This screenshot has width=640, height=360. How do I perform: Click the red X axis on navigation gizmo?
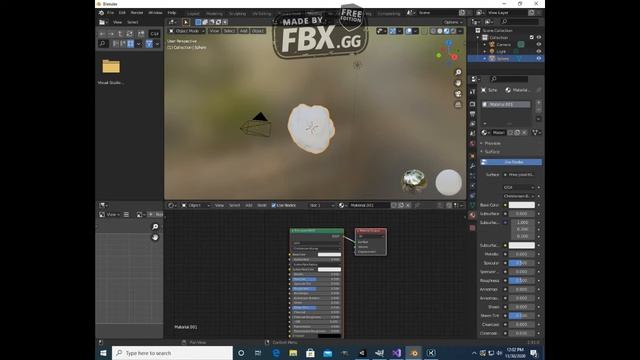pos(454,57)
